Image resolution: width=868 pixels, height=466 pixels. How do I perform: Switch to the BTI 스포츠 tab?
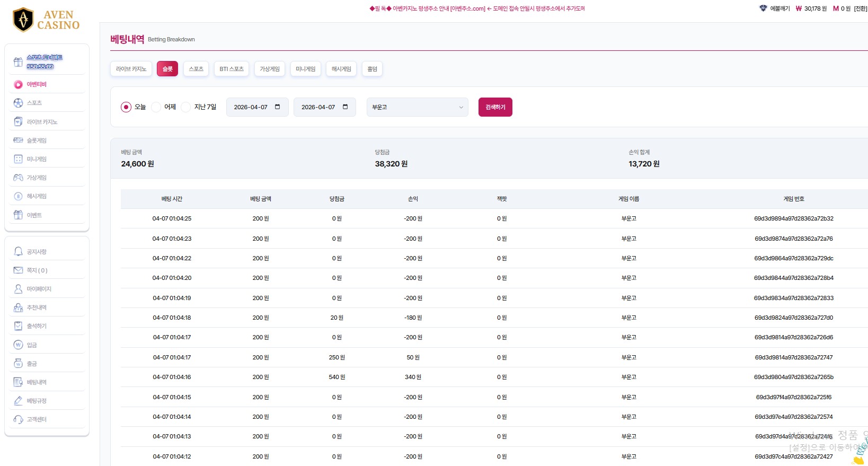pyautogui.click(x=232, y=69)
